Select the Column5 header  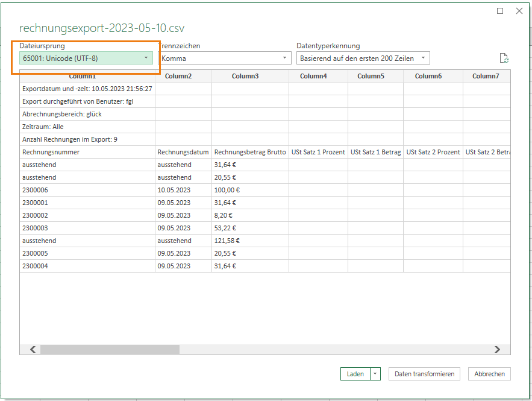pos(371,76)
